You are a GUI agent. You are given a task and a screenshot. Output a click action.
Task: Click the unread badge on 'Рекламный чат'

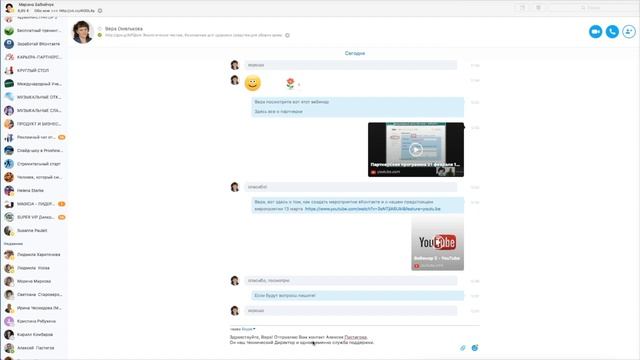point(62,137)
